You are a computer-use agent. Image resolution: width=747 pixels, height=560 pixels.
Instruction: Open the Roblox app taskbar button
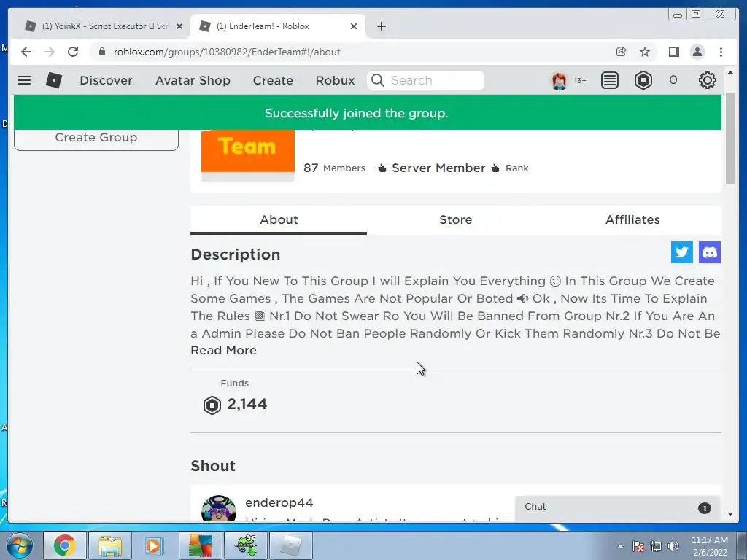click(291, 545)
